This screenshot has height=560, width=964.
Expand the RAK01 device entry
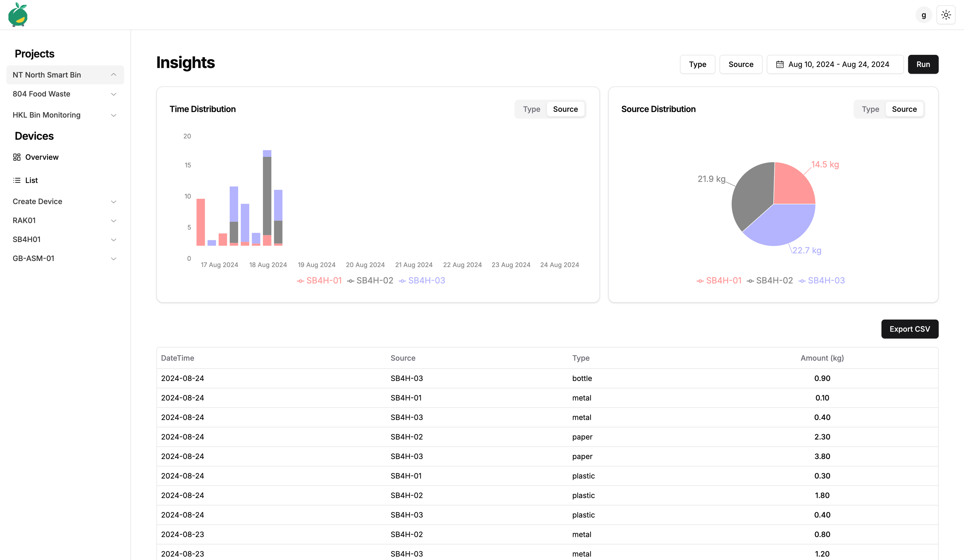[65, 220]
